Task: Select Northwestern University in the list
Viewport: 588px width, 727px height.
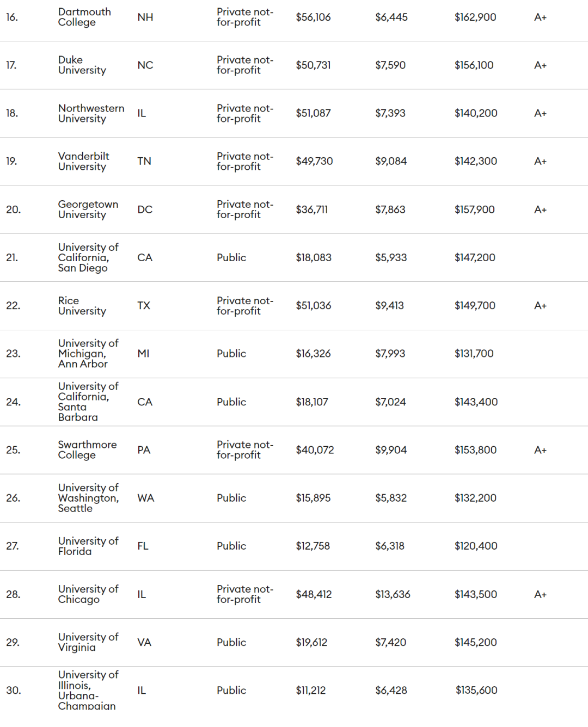Action: click(x=91, y=113)
